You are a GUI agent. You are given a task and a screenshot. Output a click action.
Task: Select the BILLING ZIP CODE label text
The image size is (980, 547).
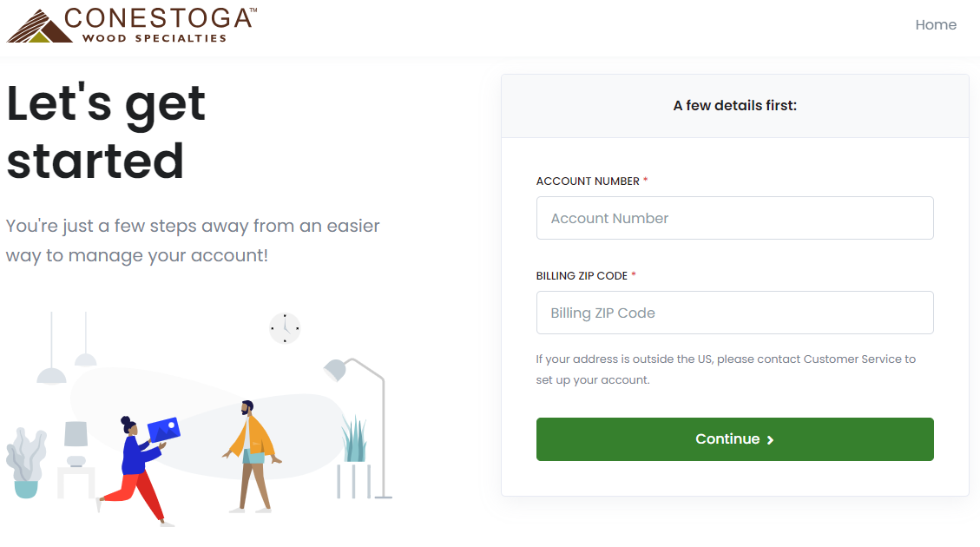(582, 275)
